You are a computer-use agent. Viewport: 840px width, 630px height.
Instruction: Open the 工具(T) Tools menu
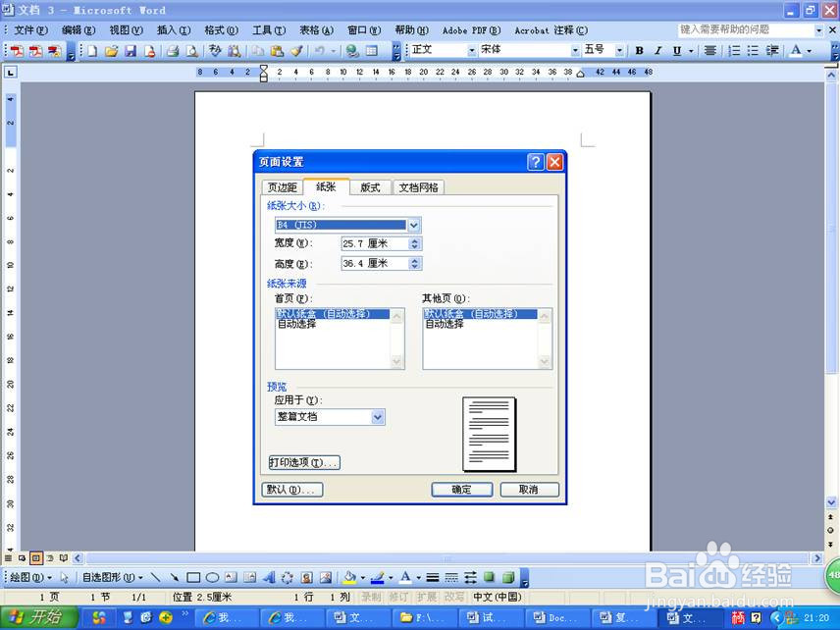point(269,30)
